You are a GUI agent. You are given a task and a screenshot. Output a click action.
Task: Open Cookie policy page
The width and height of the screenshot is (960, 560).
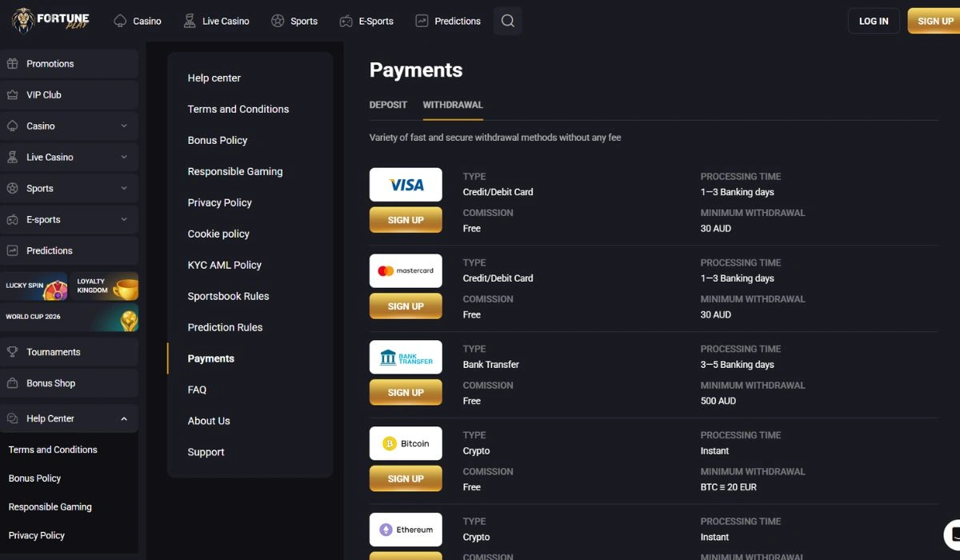(x=218, y=234)
